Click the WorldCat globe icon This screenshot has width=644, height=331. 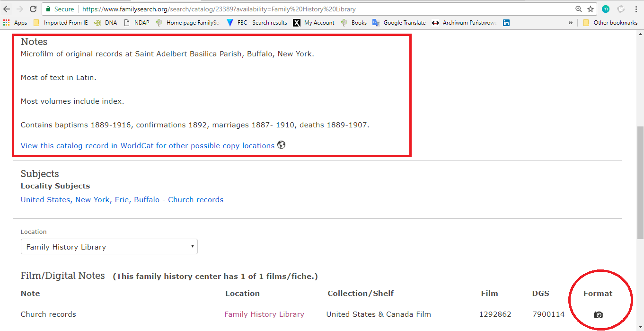coord(282,145)
